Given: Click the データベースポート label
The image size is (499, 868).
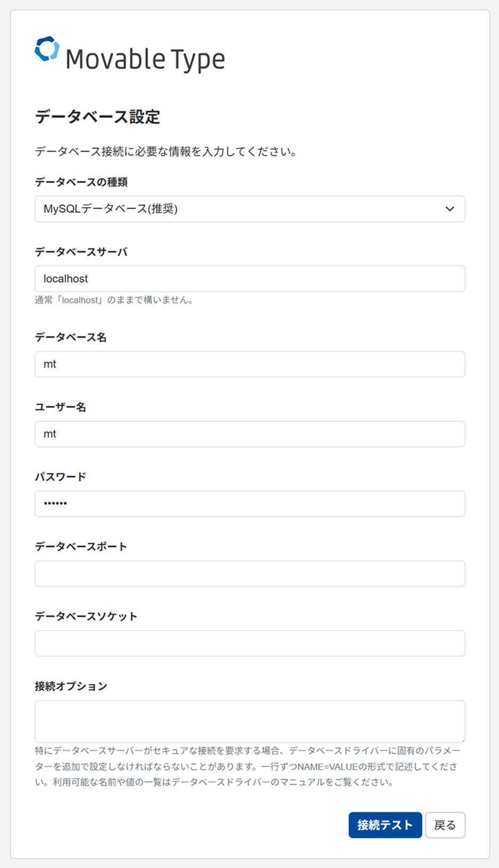Looking at the screenshot, I should coord(81,547).
